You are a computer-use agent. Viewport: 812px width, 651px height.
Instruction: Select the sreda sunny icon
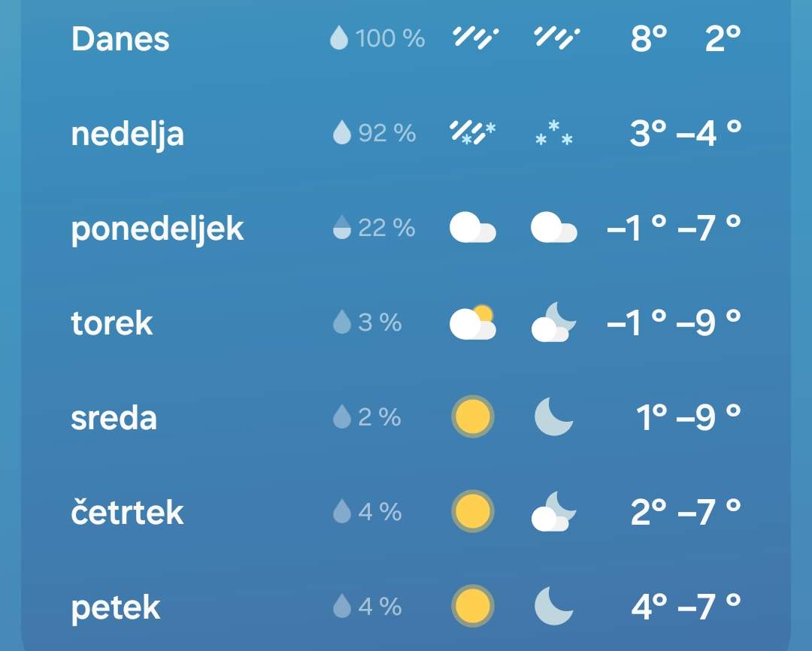(x=473, y=417)
